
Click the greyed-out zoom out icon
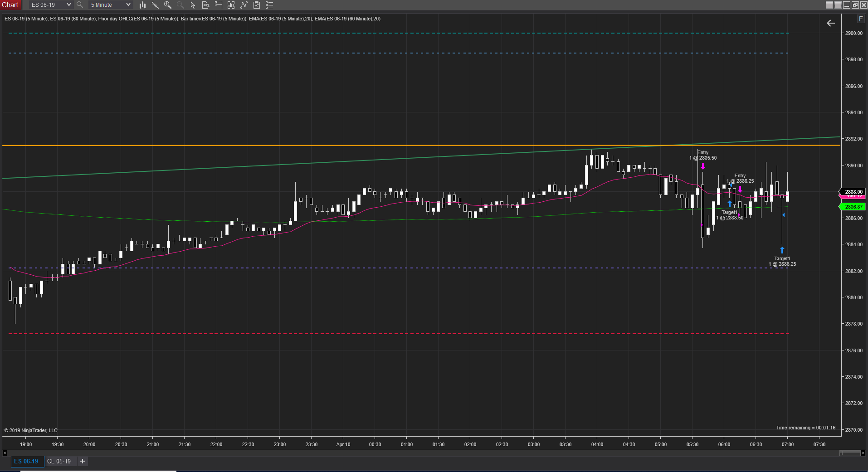(x=180, y=5)
